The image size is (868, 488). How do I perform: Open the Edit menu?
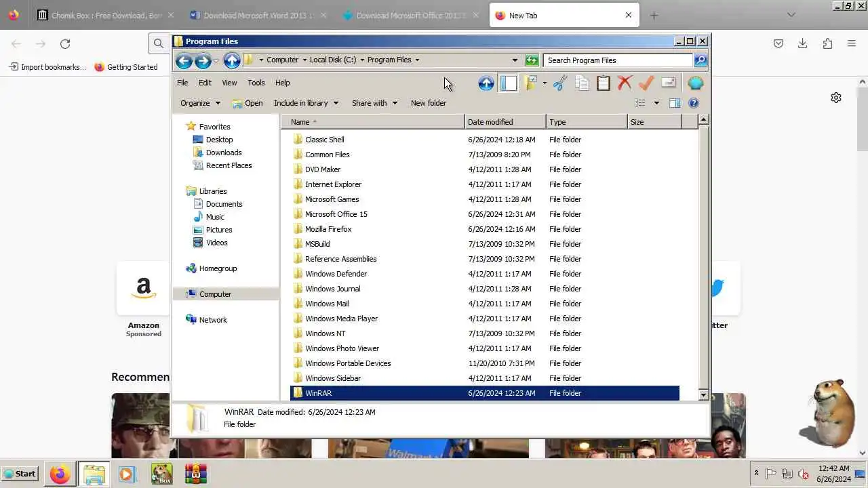pos(205,83)
